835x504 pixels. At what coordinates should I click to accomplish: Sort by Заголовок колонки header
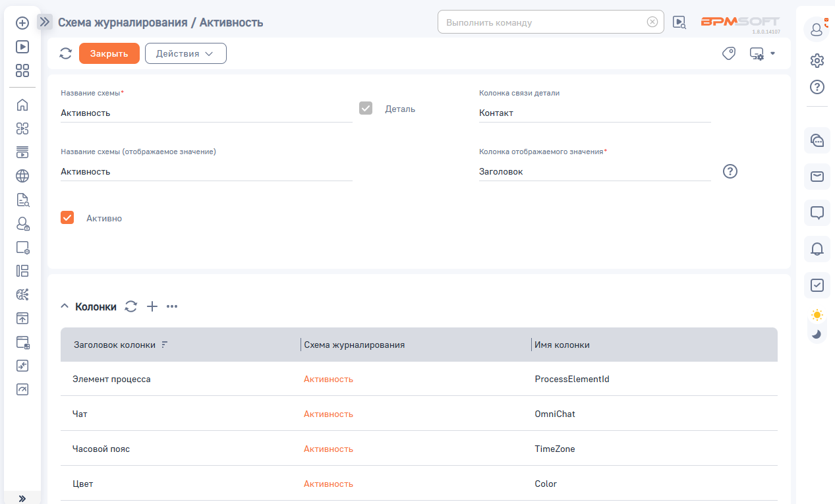pyautogui.click(x=115, y=345)
